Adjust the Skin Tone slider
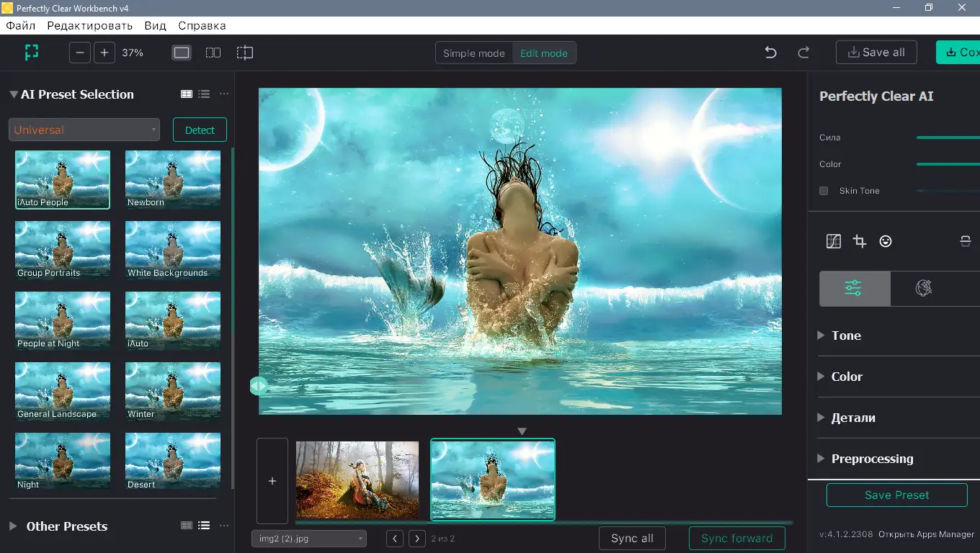The width and height of the screenshot is (980, 553). click(x=948, y=191)
